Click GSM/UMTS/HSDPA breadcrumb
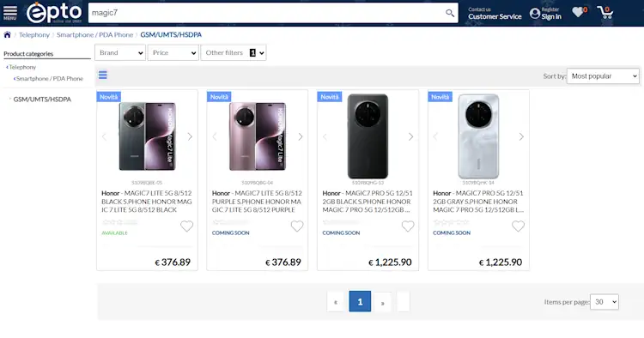 (171, 35)
